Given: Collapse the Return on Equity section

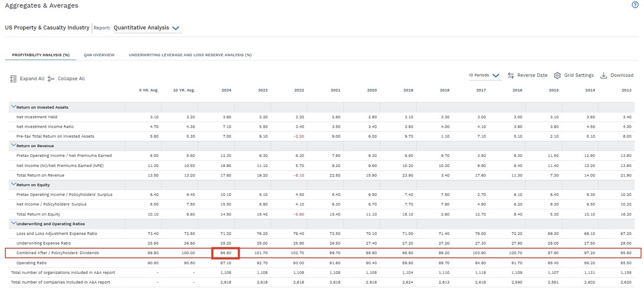Looking at the screenshot, I should click(x=13, y=184).
